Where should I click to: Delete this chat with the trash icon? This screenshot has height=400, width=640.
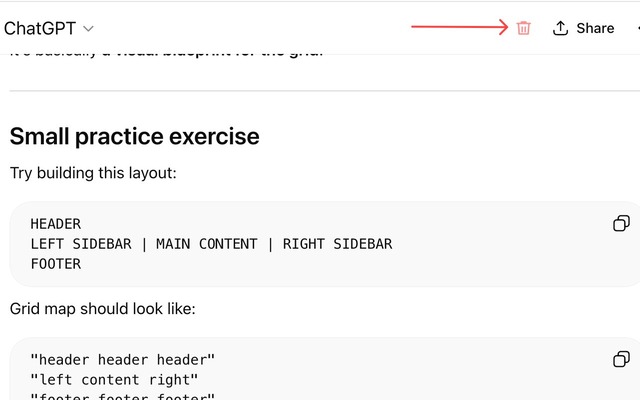coord(523,28)
